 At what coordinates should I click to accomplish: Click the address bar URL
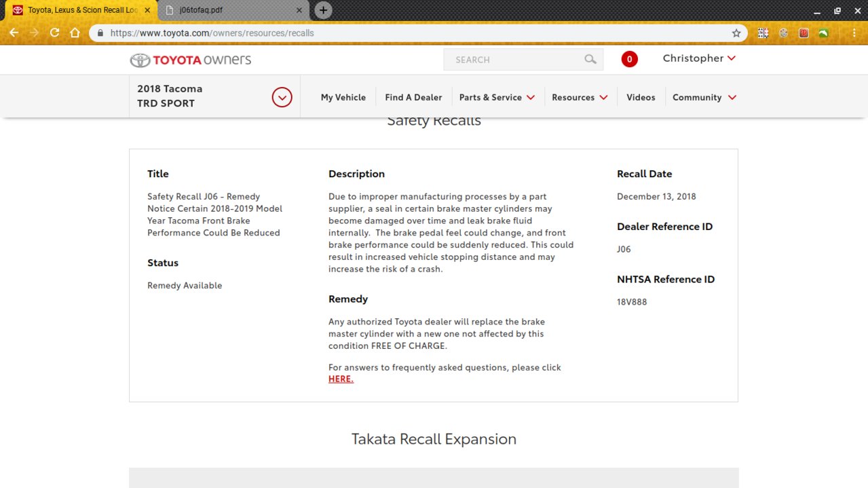[x=212, y=33]
